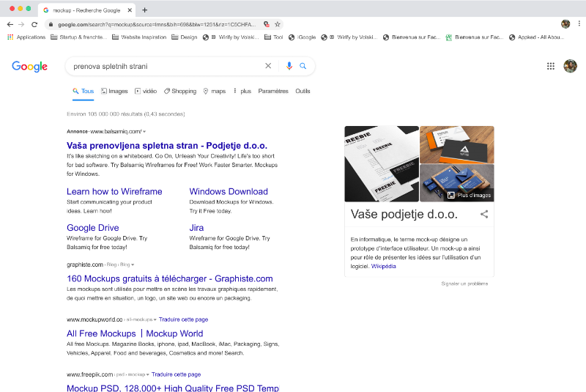Reload the page in Chrome

34,24
